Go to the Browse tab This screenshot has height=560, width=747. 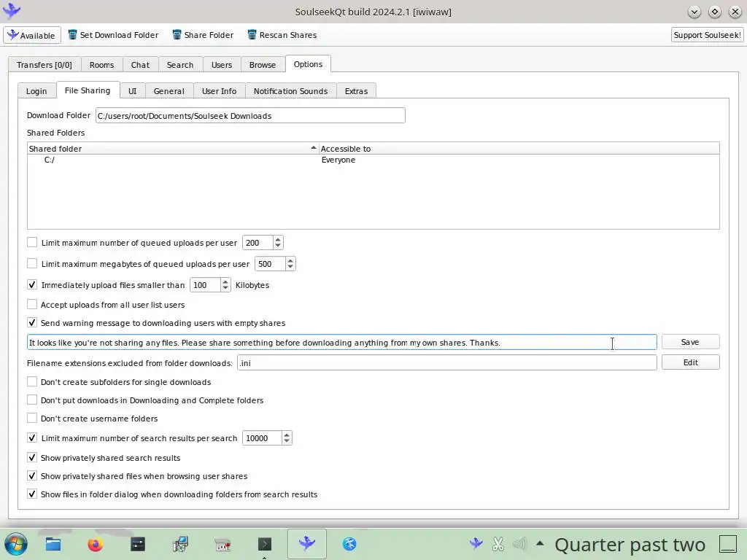tap(263, 65)
